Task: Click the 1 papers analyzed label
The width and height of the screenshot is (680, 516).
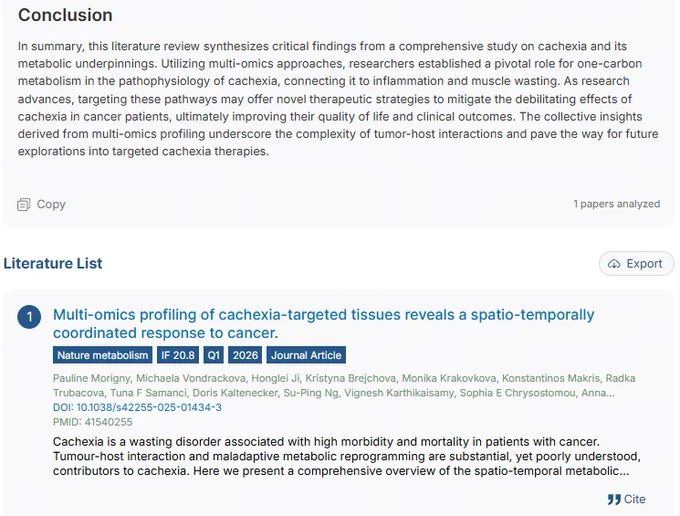Action: click(617, 204)
